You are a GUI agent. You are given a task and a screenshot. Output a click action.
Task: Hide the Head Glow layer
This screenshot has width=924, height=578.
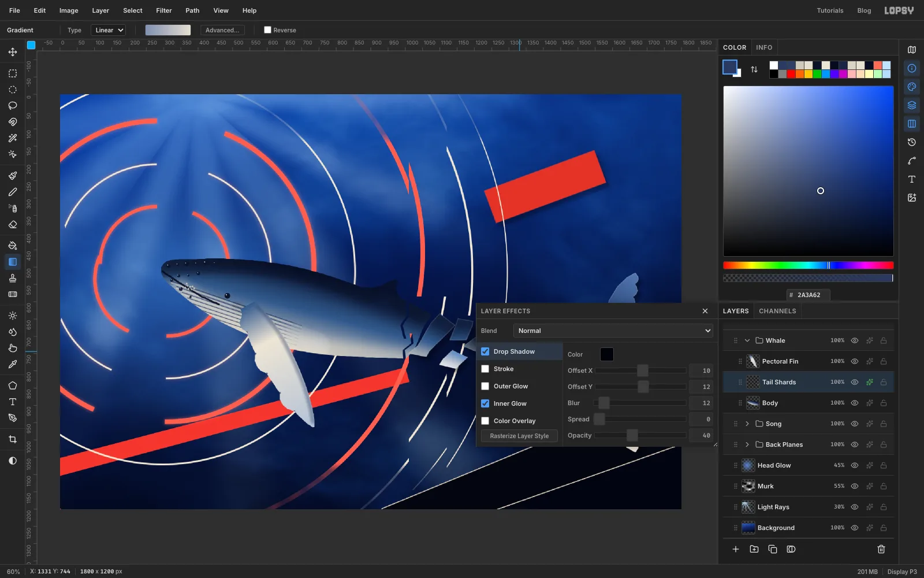click(x=855, y=465)
